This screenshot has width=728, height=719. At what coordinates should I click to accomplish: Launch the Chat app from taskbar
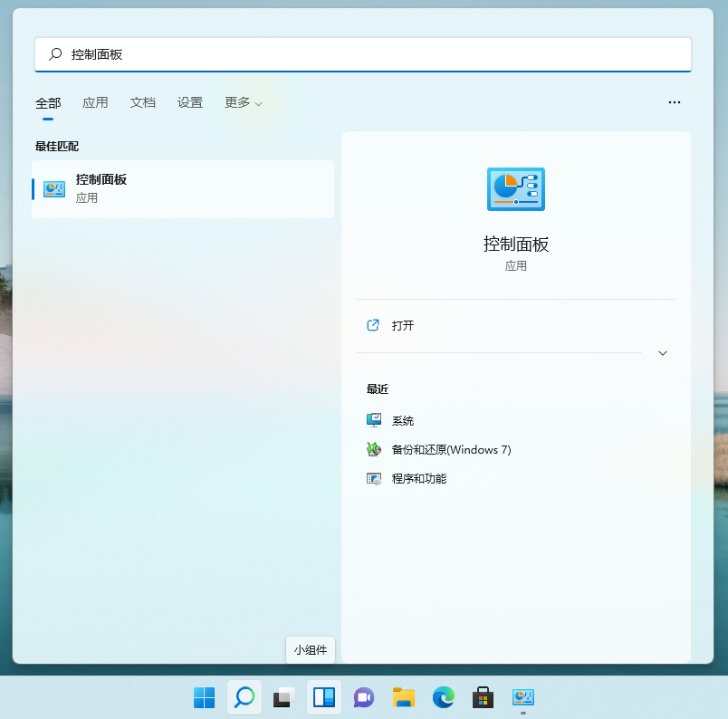364,697
